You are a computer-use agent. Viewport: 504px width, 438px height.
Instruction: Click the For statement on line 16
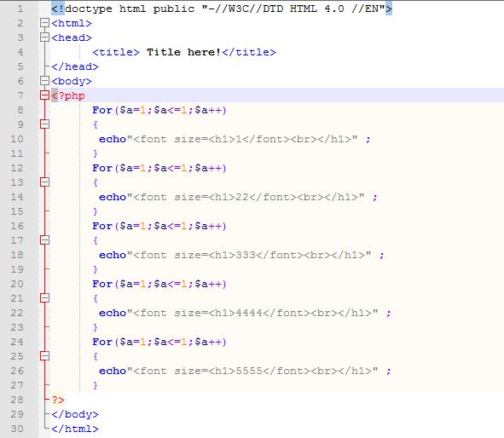click(x=159, y=226)
